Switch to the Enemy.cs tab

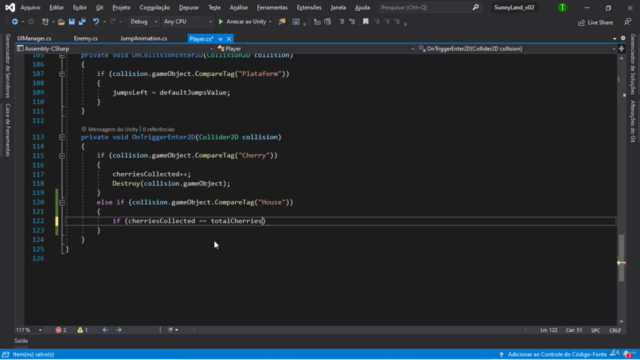(x=86, y=38)
